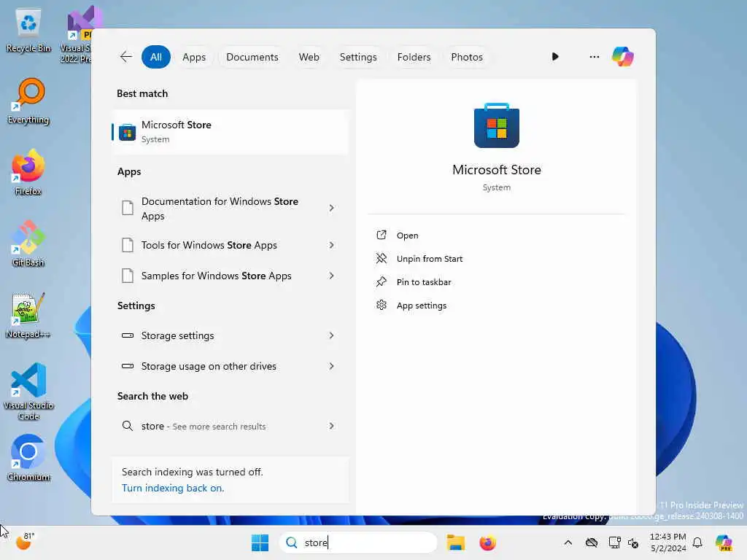The height and width of the screenshot is (560, 747).
Task: Click the Storage settings drive icon
Action: click(127, 335)
